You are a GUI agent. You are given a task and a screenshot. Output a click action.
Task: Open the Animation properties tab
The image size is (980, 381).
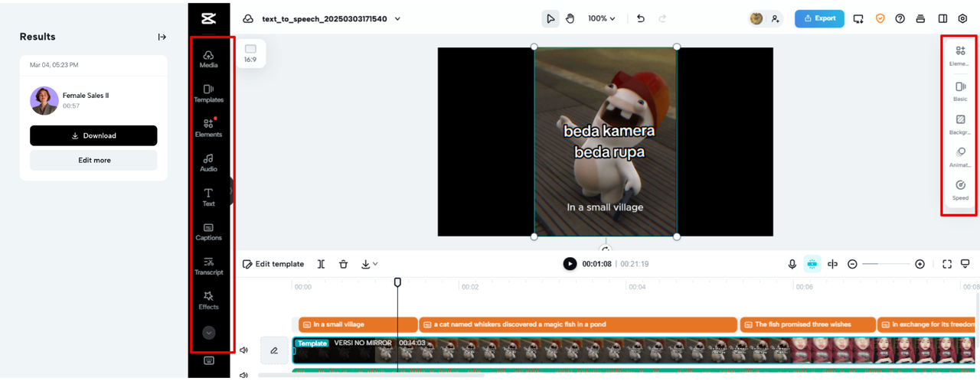pyautogui.click(x=960, y=158)
